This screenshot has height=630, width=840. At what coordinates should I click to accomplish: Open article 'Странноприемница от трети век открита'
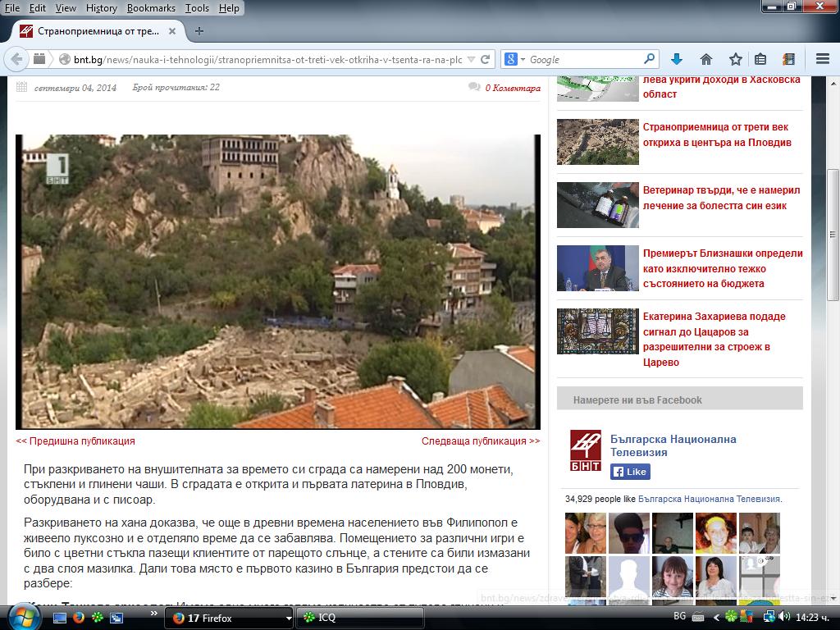click(717, 135)
